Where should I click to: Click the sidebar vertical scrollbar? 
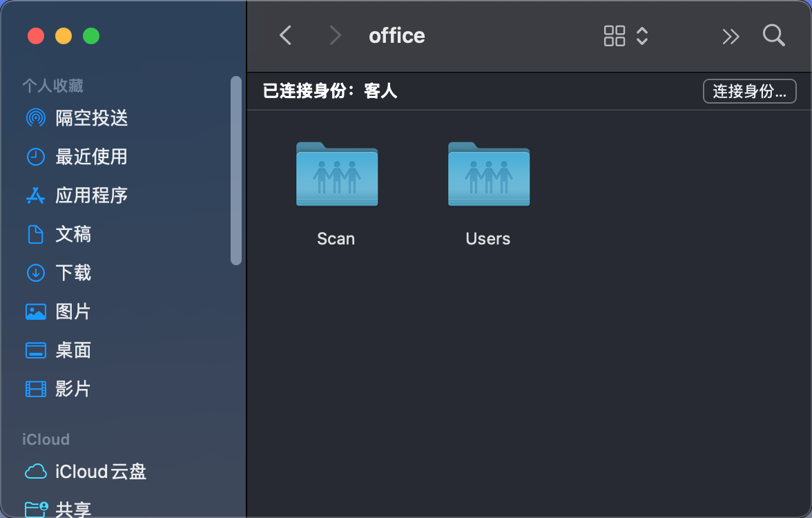point(236,170)
